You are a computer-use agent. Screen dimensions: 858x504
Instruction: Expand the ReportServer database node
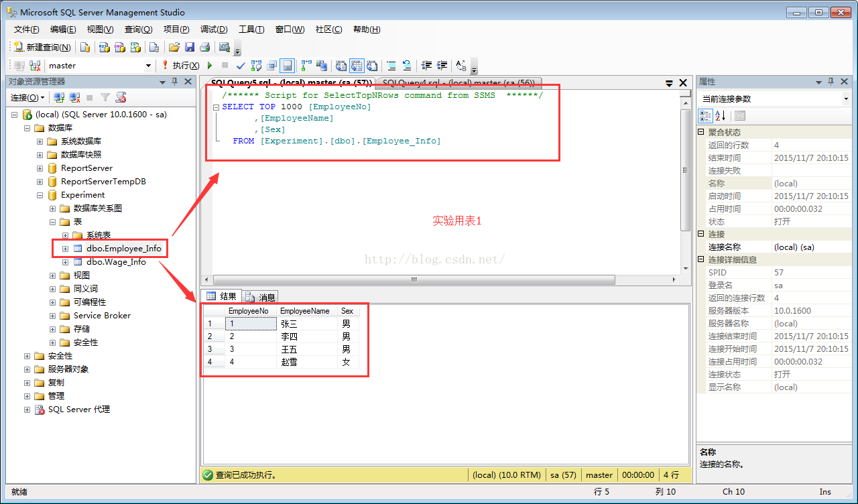pyautogui.click(x=40, y=168)
